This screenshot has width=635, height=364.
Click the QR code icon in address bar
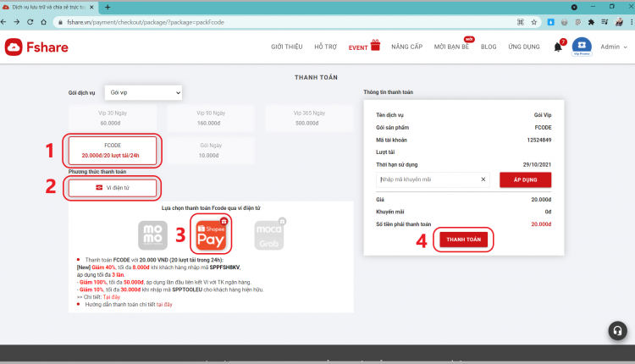coord(521,22)
